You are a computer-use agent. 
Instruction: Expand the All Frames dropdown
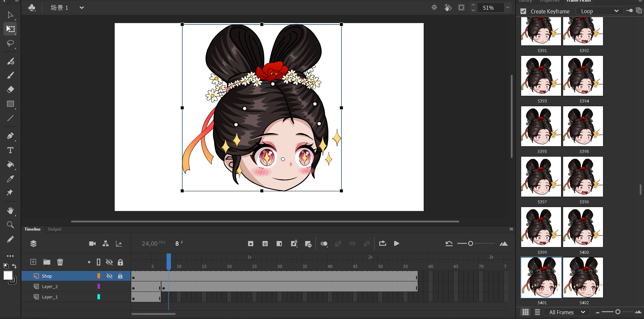(x=567, y=312)
